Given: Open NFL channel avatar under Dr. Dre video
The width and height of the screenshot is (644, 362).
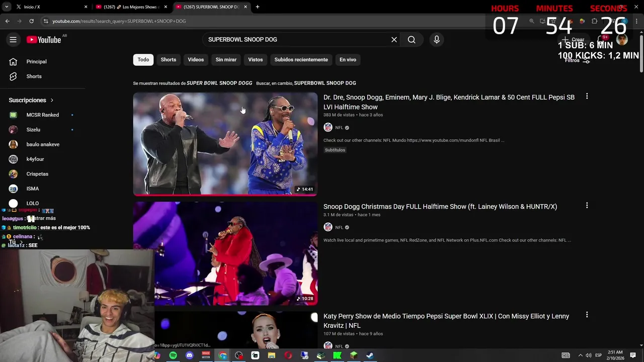Looking at the screenshot, I should (328, 128).
